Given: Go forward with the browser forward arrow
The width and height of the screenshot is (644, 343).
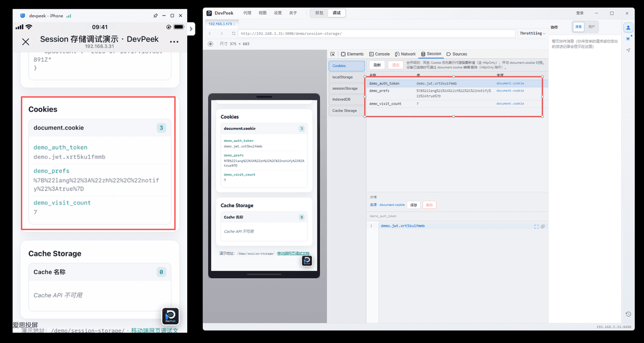Looking at the screenshot, I should (222, 33).
